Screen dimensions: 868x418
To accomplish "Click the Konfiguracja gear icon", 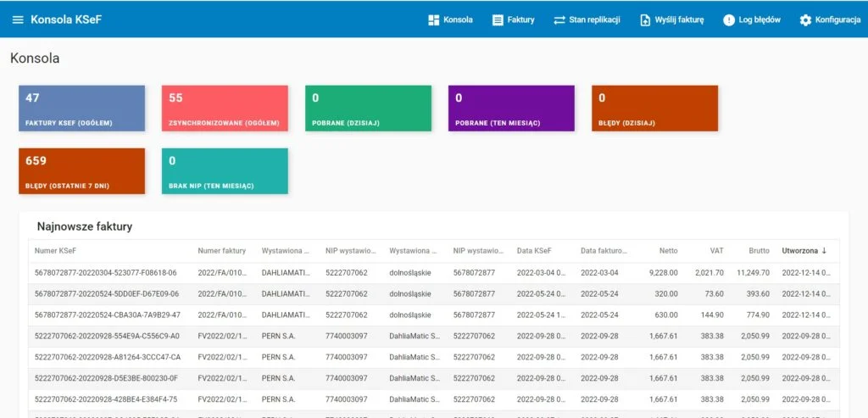I will pos(805,20).
